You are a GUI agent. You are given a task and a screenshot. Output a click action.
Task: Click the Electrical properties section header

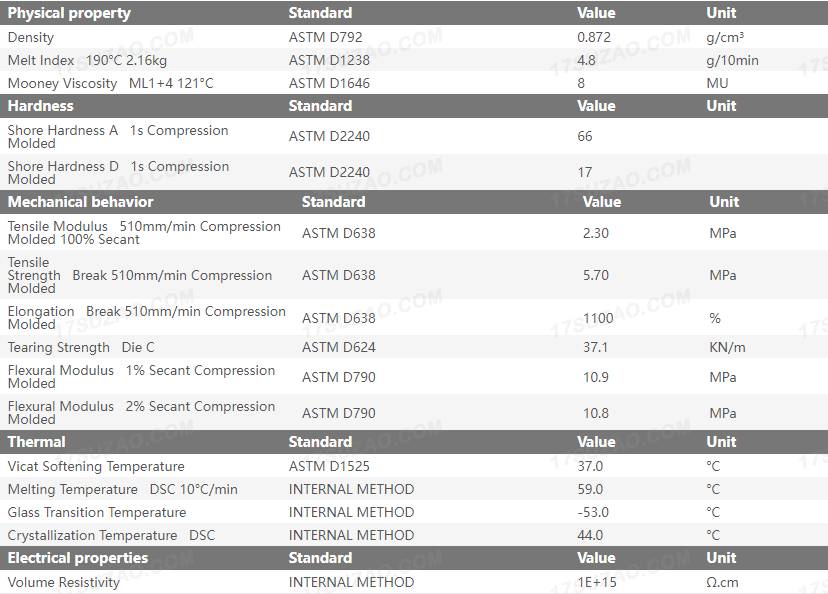click(x=78, y=558)
